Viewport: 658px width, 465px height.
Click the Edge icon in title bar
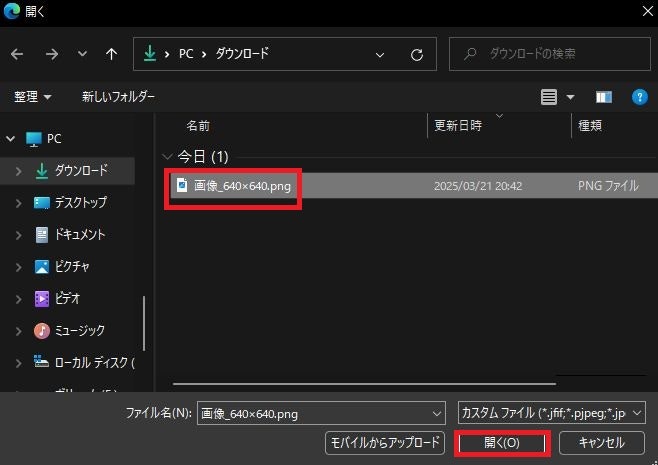tap(11, 11)
